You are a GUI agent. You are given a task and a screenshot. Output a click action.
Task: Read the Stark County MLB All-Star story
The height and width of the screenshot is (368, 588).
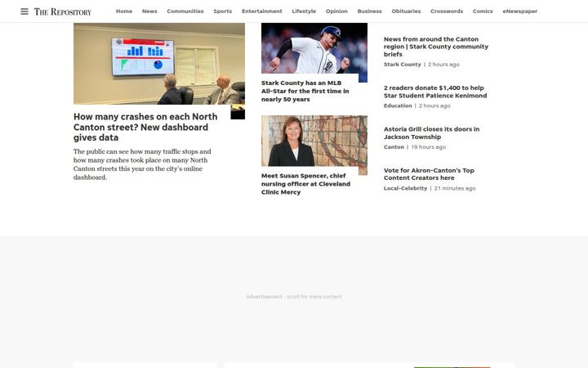(x=305, y=91)
